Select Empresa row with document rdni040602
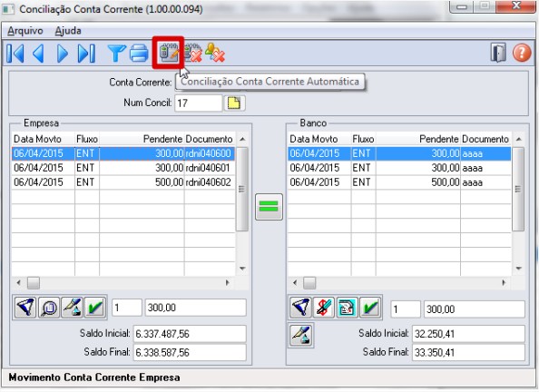Image resolution: width=539 pixels, height=392 pixels. (x=123, y=182)
